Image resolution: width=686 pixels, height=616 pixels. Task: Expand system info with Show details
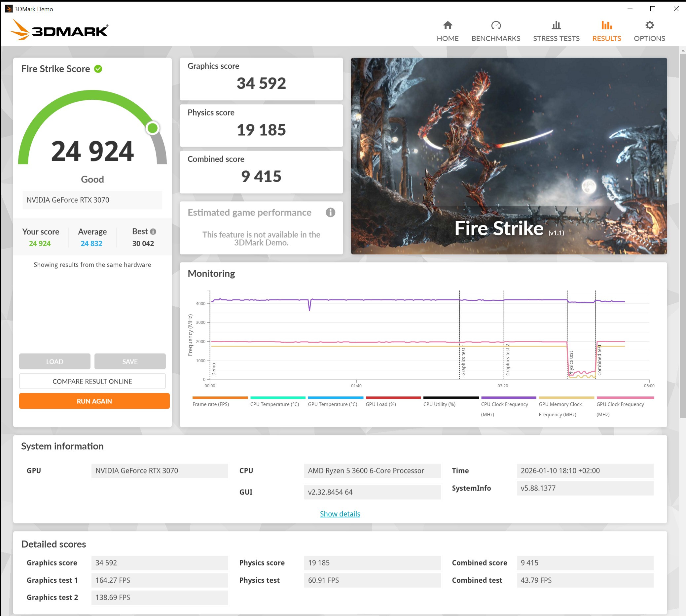click(x=340, y=514)
